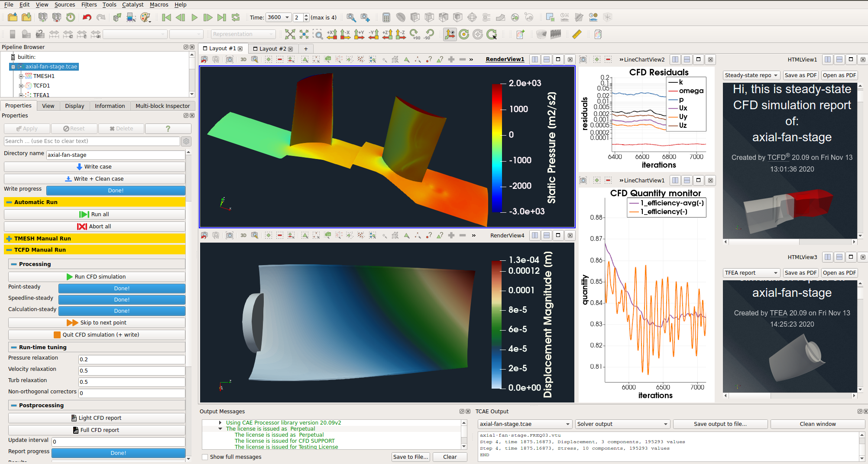Click the ruler measurement tool icon

pos(577,34)
